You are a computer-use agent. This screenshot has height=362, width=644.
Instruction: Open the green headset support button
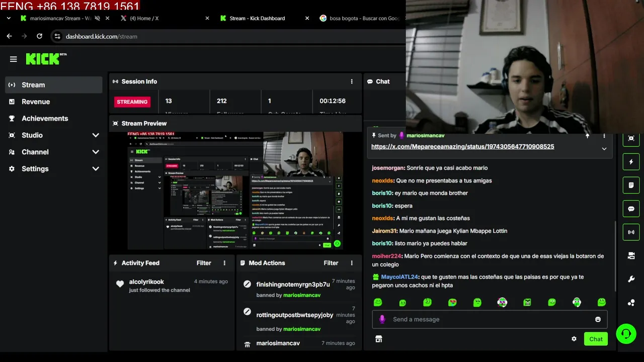(x=626, y=333)
